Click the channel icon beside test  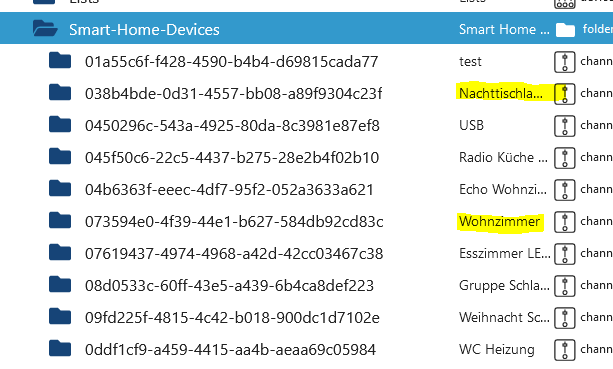[565, 62]
